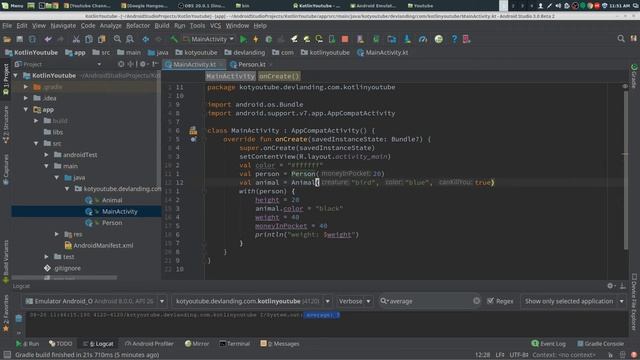Toggle the Regex checkbox in Logcat
The image size is (640, 360).
tap(490, 301)
